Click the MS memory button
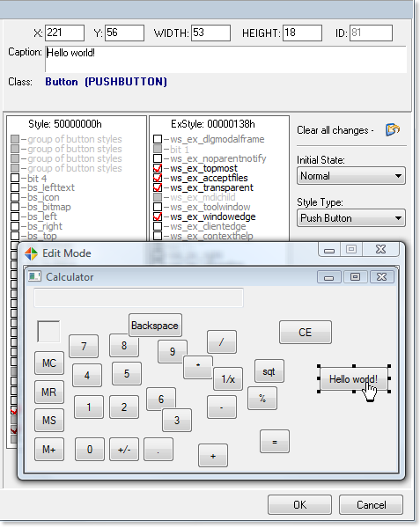This screenshot has height=528, width=420. (49, 421)
